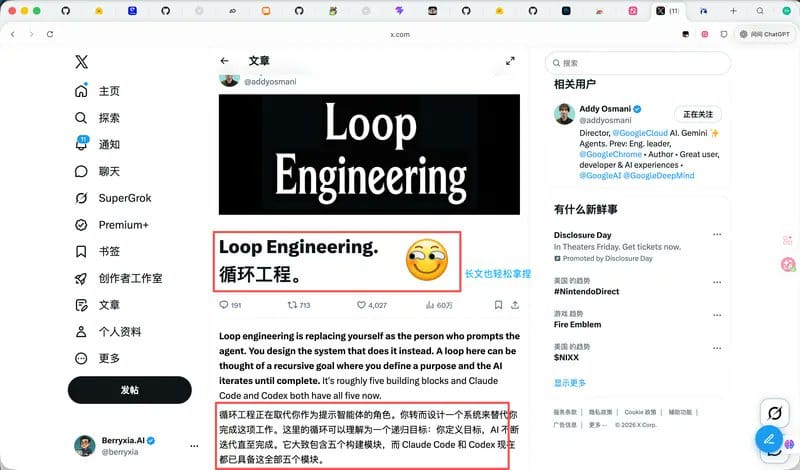Go back with article back arrow
The height and width of the screenshot is (470, 800).
point(224,61)
